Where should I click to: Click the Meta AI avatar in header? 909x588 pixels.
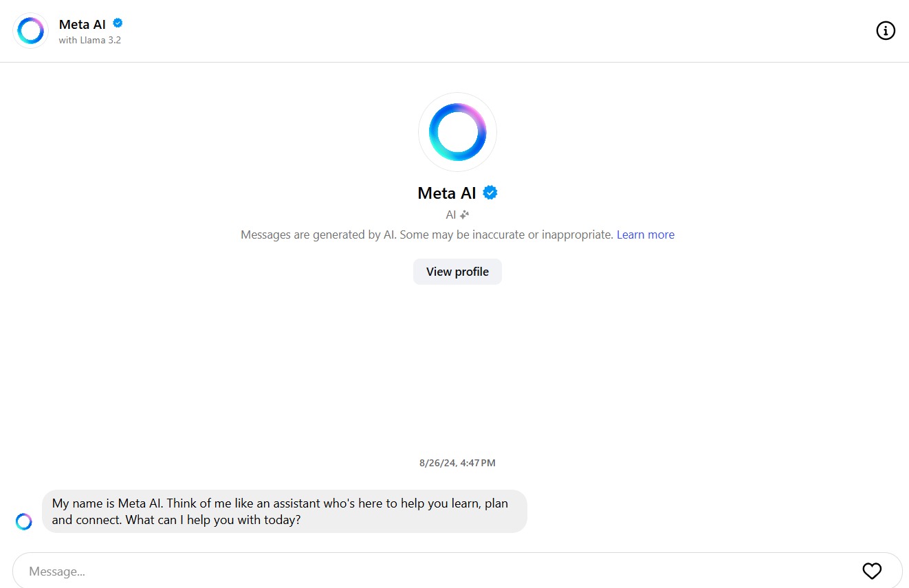(30, 30)
